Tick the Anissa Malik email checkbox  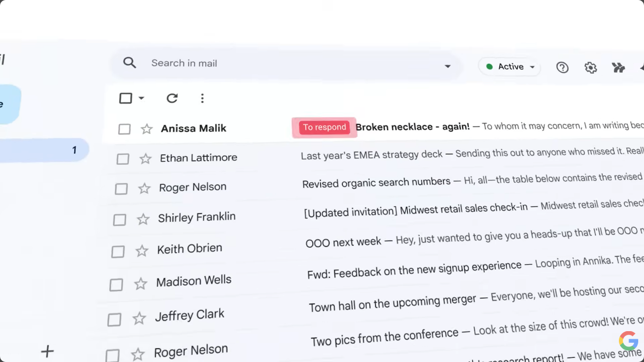[x=124, y=129]
